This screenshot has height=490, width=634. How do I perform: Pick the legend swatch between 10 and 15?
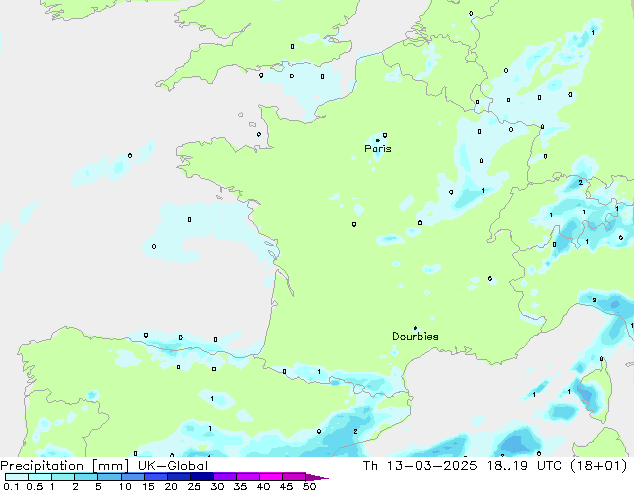point(132,477)
